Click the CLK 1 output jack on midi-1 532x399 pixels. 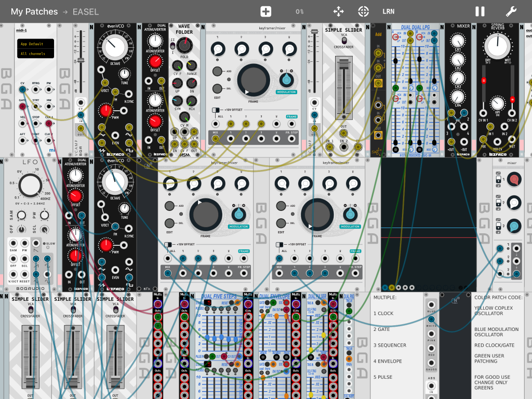click(48, 124)
